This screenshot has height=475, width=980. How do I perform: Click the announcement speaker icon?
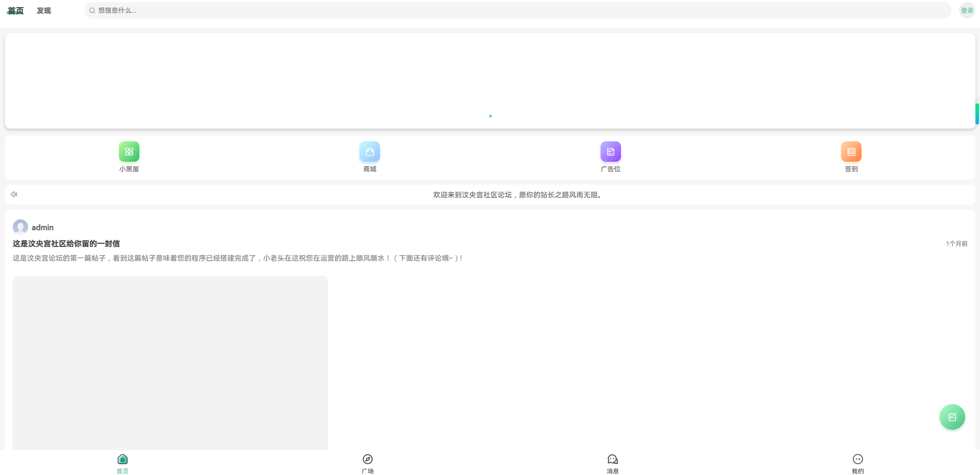pyautogui.click(x=14, y=194)
